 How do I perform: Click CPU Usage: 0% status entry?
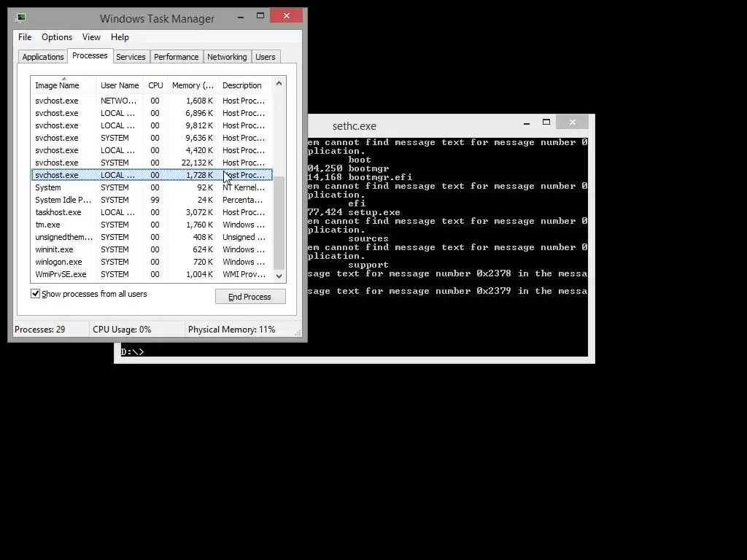coord(122,330)
